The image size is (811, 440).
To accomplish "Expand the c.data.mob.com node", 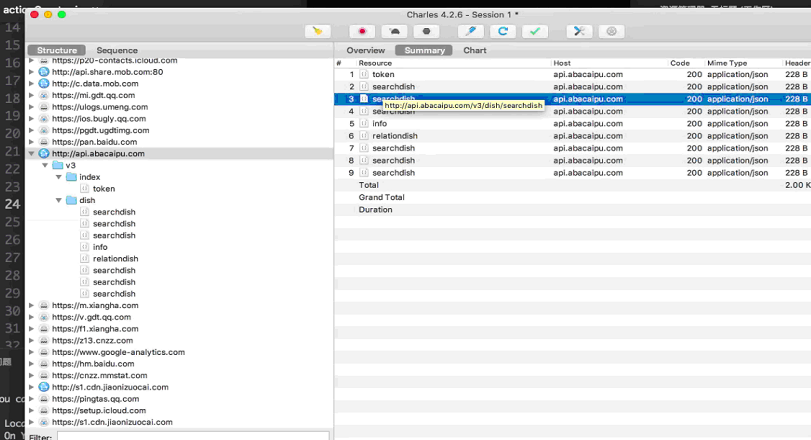I will click(32, 84).
